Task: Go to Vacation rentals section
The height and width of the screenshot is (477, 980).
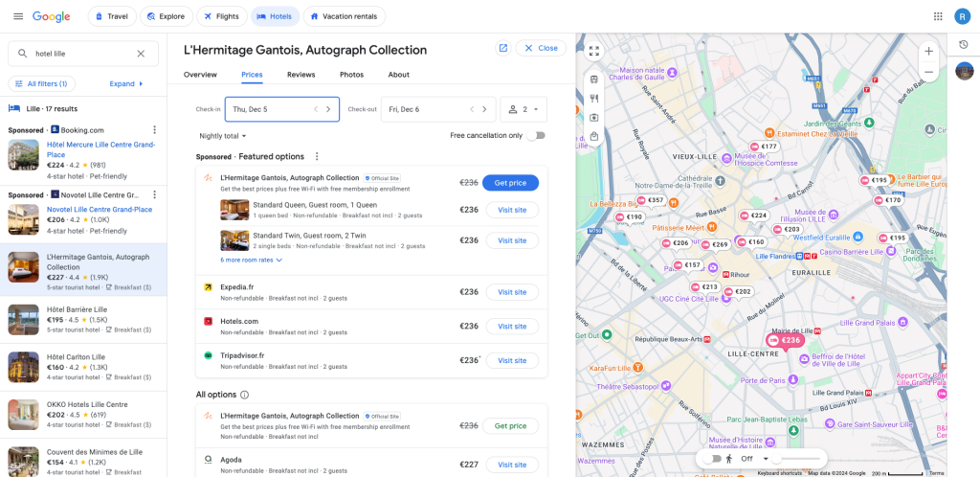Action: coord(345,16)
